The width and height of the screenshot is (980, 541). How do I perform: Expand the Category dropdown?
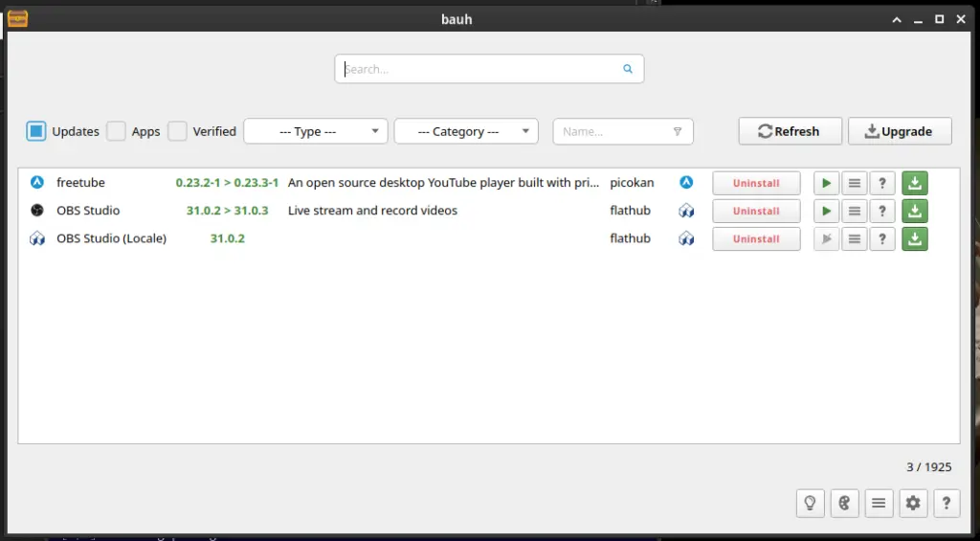[466, 131]
